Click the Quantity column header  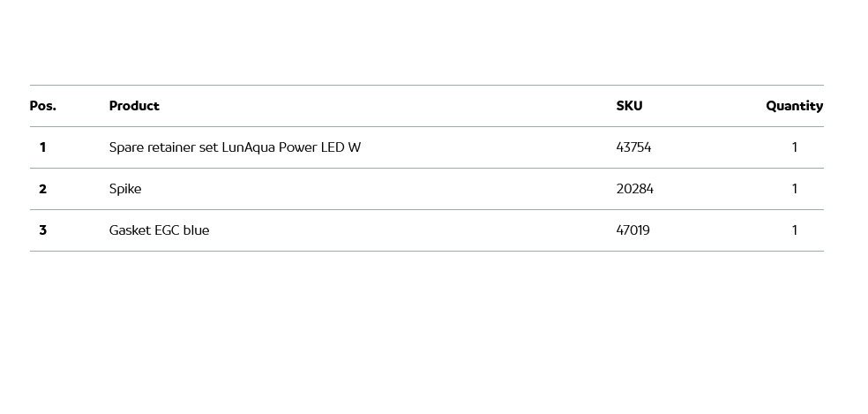[794, 106]
